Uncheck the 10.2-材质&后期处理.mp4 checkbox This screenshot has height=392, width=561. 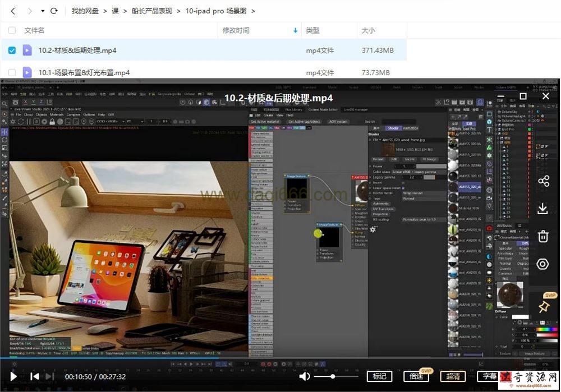coord(12,50)
